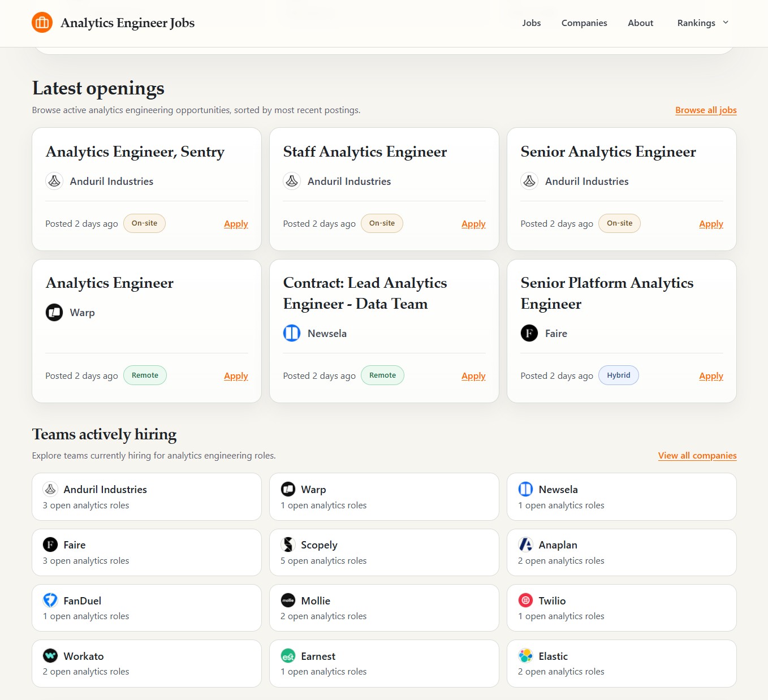The height and width of the screenshot is (700, 768).
Task: Click Faire logo on Senior Platform Analytics card
Action: click(x=529, y=333)
